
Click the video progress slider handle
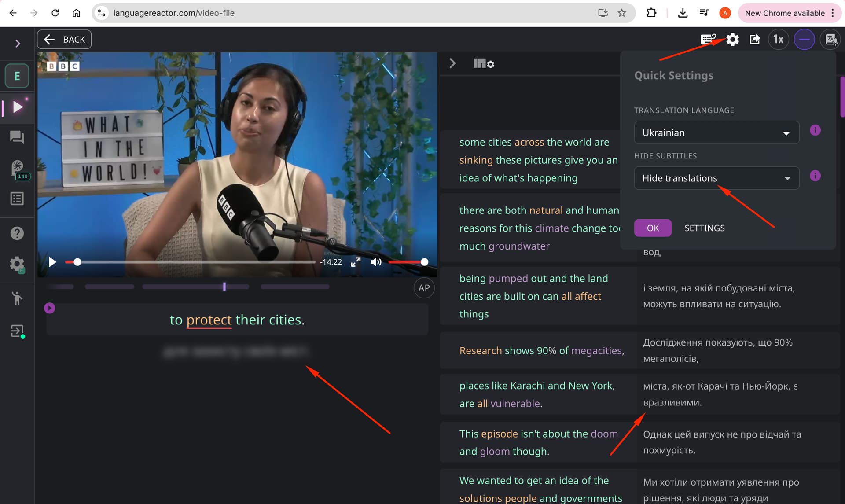(x=77, y=262)
